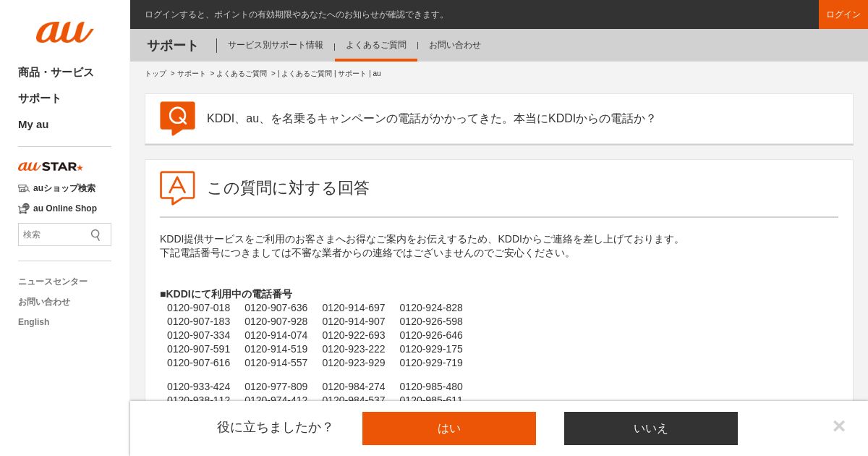The width and height of the screenshot is (868, 456).
Task: Go to トップ breadcrumb
Action: click(156, 74)
